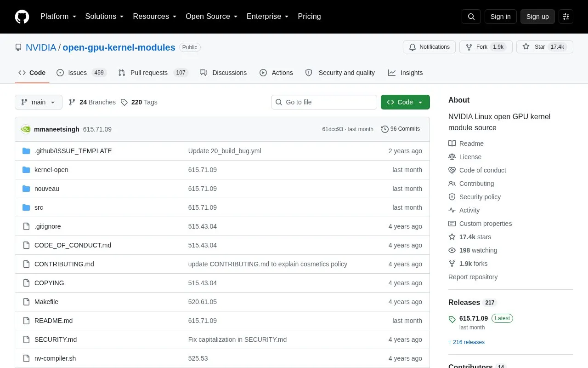Open the README.md file

tap(53, 321)
